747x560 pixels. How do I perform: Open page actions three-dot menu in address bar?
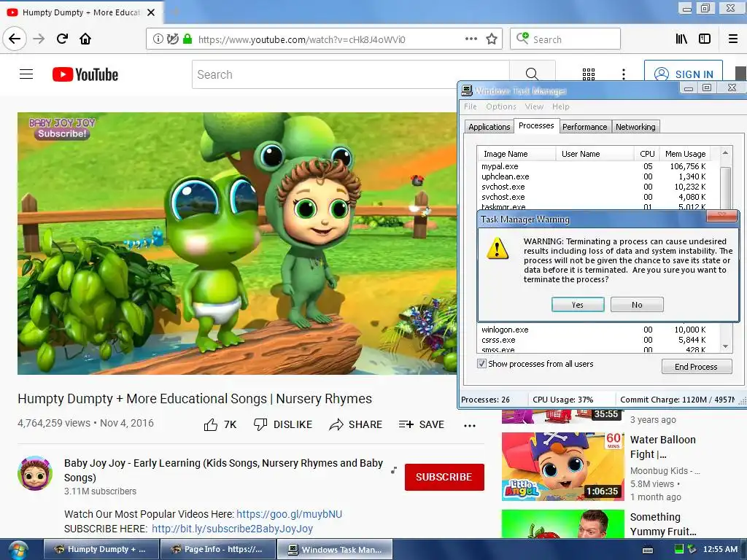pos(471,39)
